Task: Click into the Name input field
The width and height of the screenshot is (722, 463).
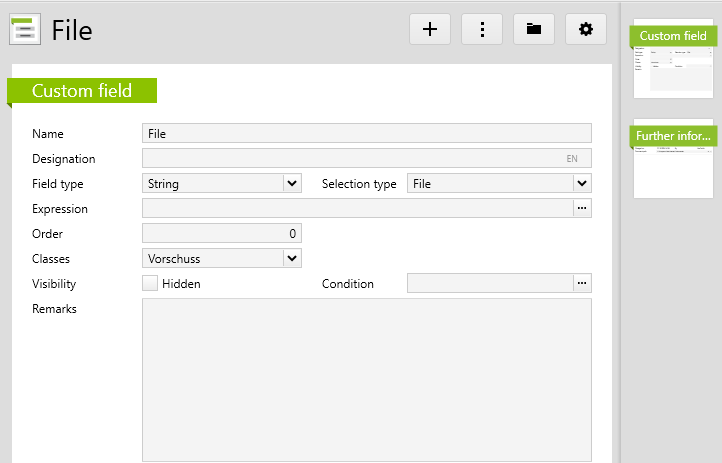Action: (x=366, y=133)
